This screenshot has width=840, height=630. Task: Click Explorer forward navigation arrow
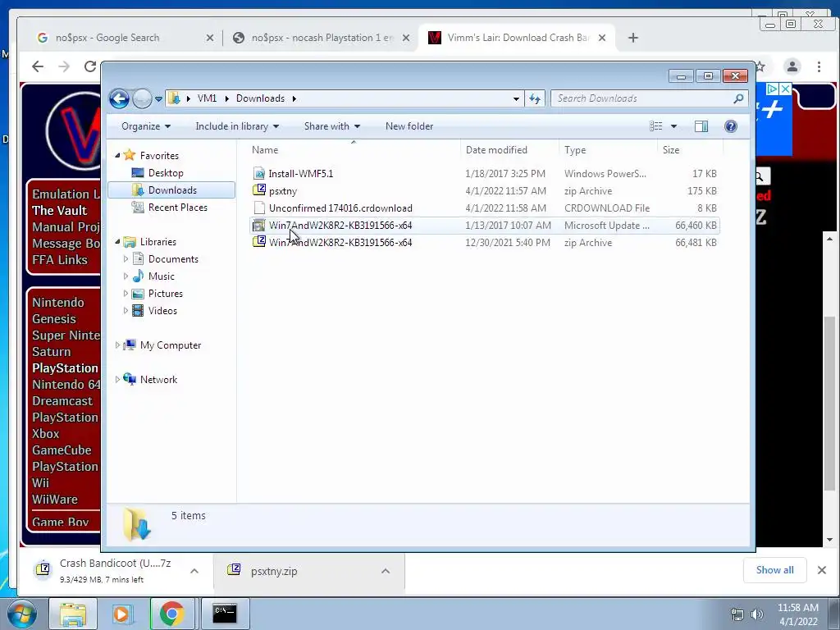click(x=141, y=98)
